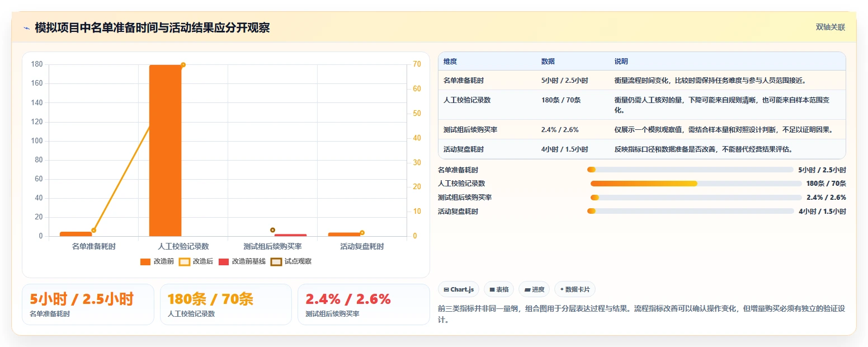Click the panel title 模拟项目中名单准备时间
Image resolution: width=868 pixels, height=347 pixels.
(x=152, y=27)
